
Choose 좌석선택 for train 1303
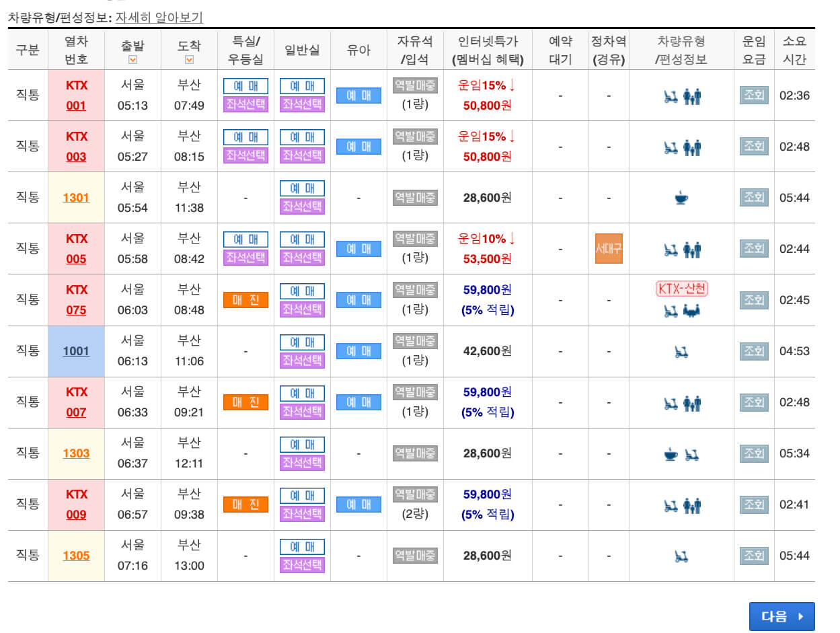tap(302, 462)
